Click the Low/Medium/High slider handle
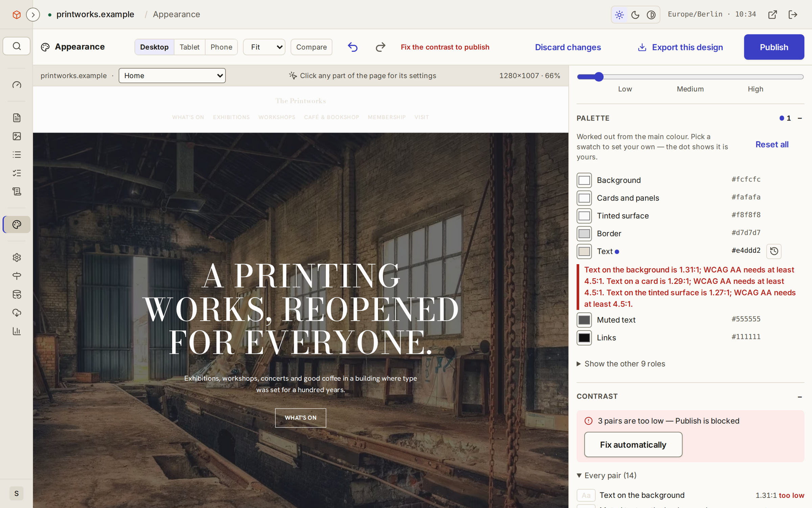The width and height of the screenshot is (812, 508). (599, 77)
